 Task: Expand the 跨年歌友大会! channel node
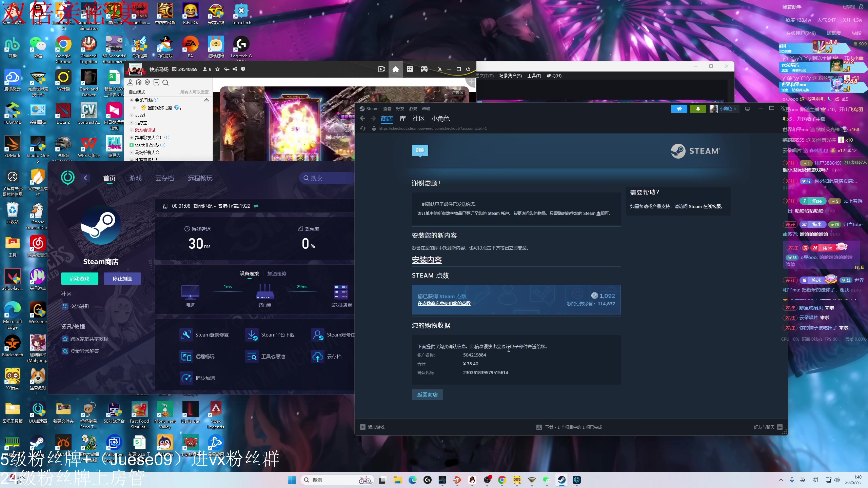(132, 138)
